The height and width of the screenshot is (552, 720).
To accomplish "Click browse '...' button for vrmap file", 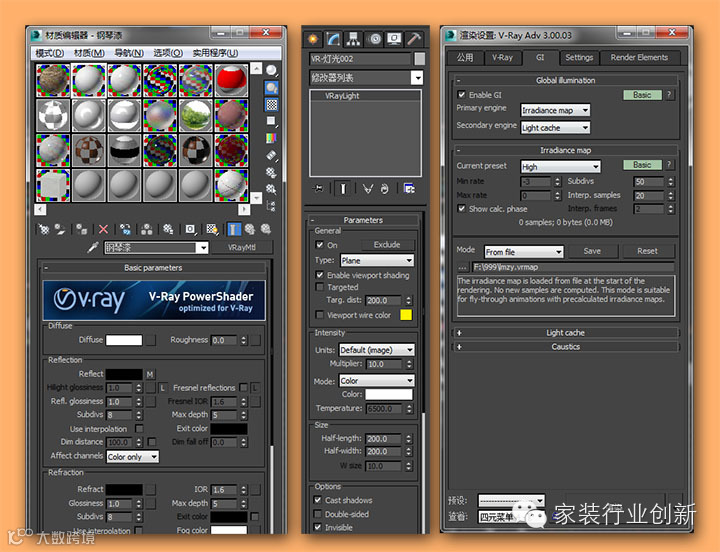I will 462,267.
